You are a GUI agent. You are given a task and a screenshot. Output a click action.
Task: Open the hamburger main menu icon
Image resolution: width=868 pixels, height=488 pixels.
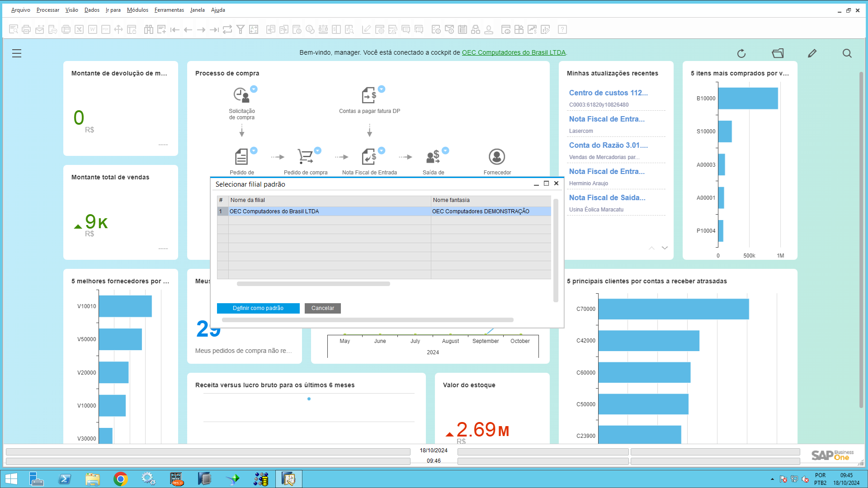click(17, 53)
